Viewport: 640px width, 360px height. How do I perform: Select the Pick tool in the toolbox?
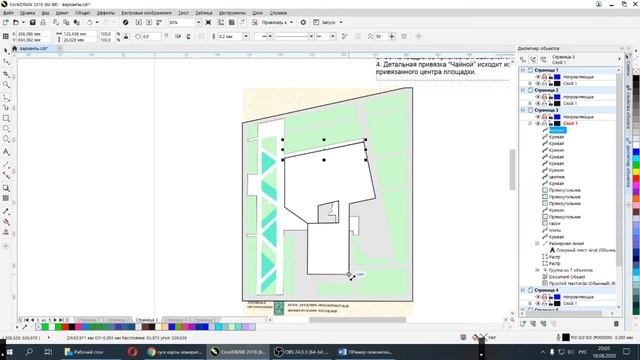point(6,51)
